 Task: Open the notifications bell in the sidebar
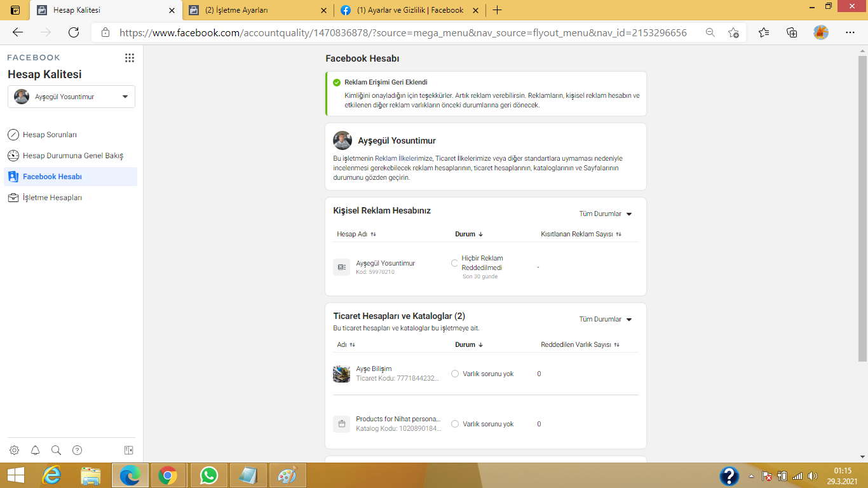(35, 451)
